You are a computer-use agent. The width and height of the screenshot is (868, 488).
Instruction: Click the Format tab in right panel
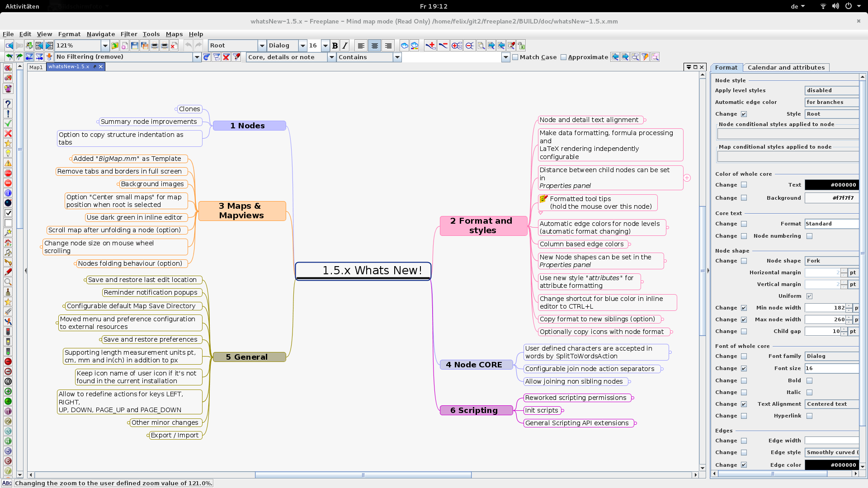point(726,67)
